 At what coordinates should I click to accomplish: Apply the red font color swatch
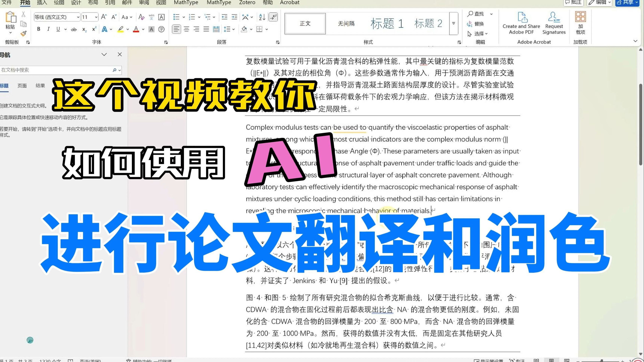(x=136, y=29)
